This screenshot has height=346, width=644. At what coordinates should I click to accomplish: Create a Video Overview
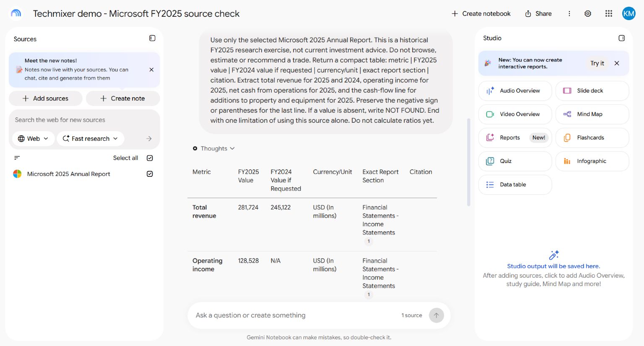tap(515, 114)
